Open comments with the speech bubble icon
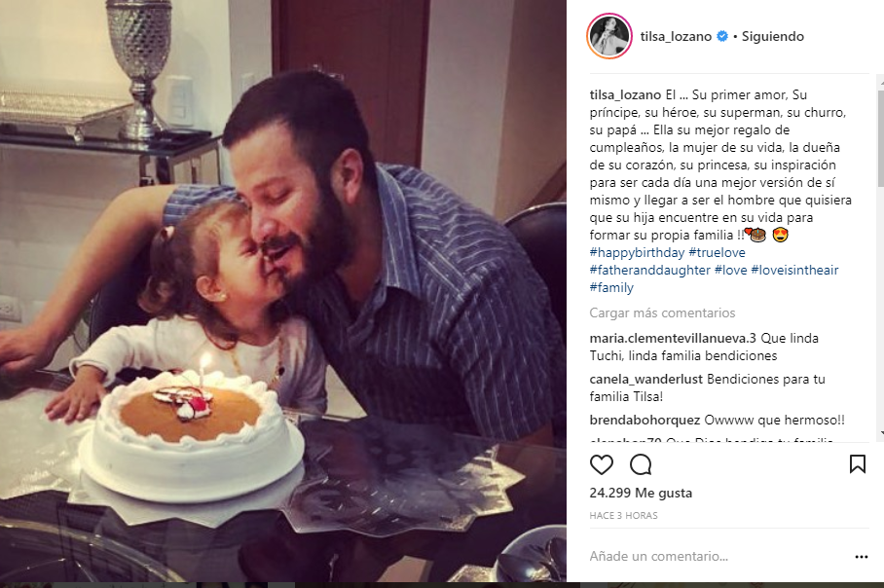Screen dimensions: 884x588 click(x=641, y=464)
